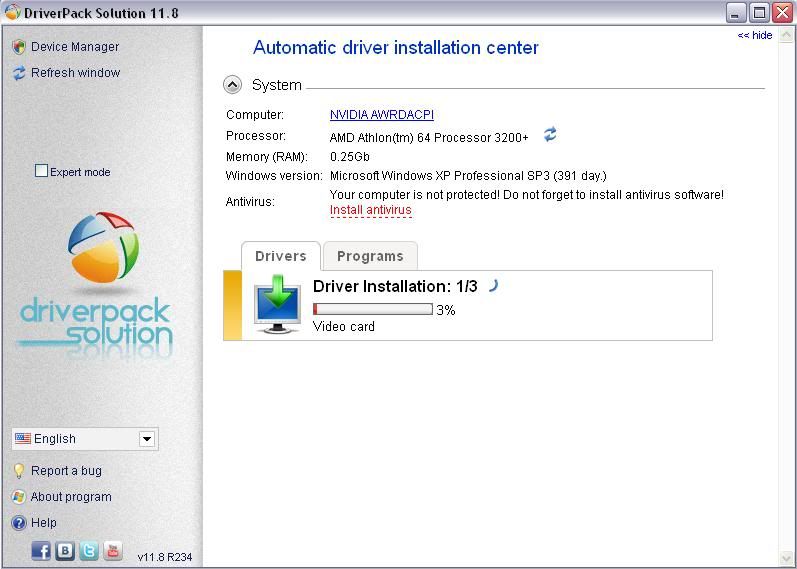Open the VKontakte social icon
Screen dimensions: 797x569
65,551
